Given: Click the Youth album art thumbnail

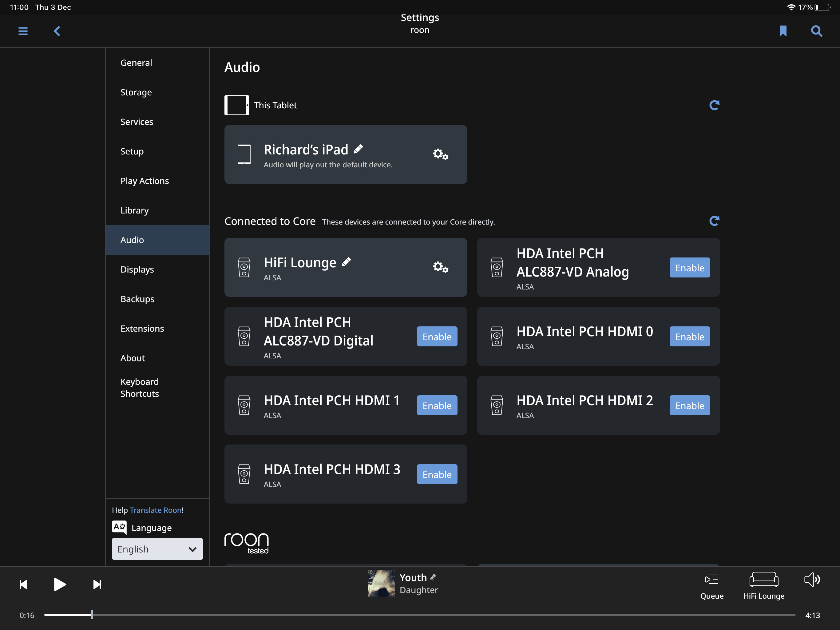Looking at the screenshot, I should [381, 583].
